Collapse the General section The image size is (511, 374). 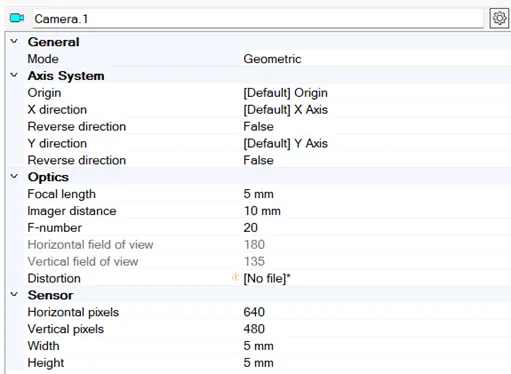[14, 41]
